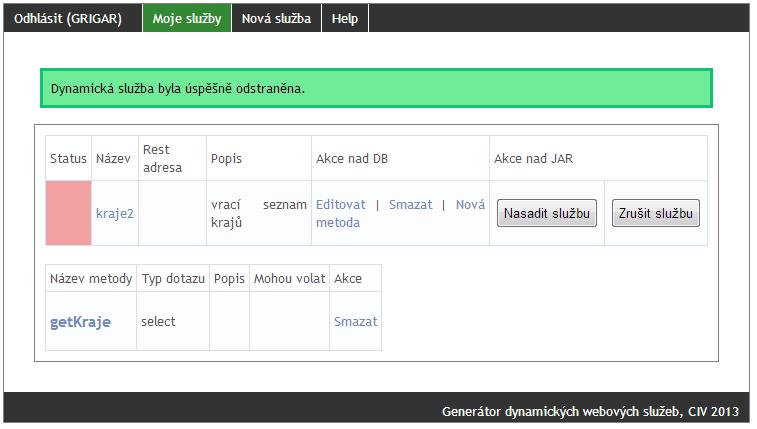This screenshot has height=429, width=757.
Task: Click the Název column header
Action: click(115, 158)
